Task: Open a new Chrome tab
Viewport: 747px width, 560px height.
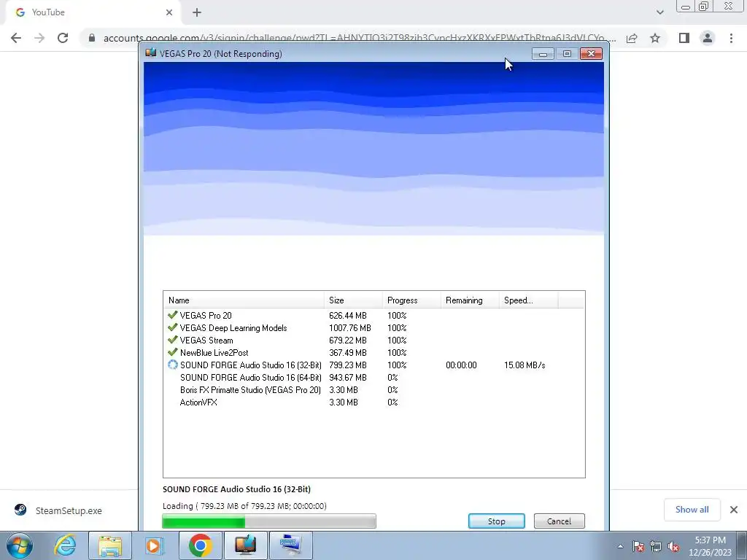Action: tap(197, 12)
